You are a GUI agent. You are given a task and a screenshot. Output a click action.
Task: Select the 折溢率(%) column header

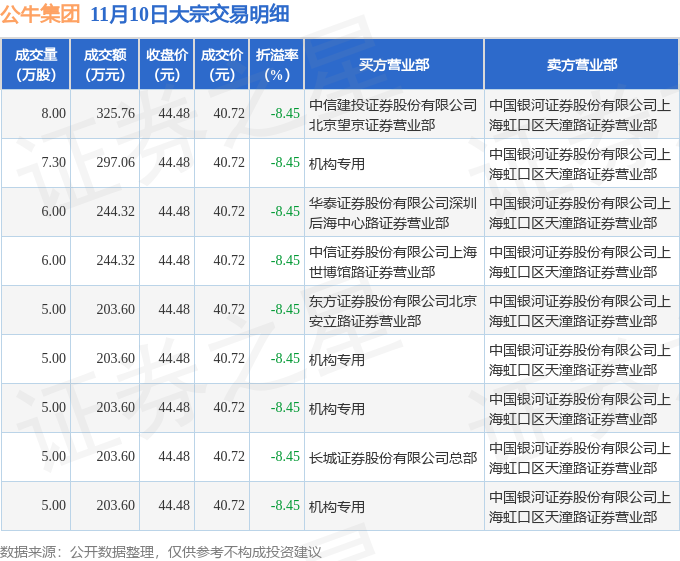click(x=276, y=65)
